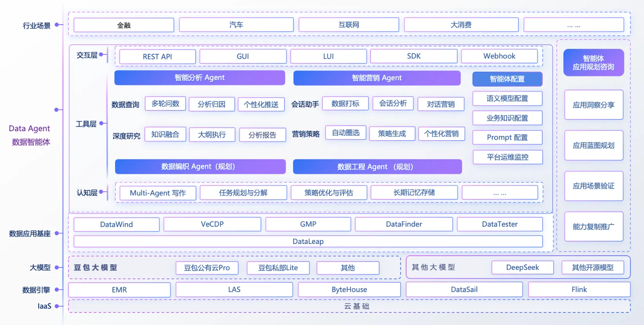Select the DataFinder box
Image resolution: width=644 pixels, height=325 pixels.
point(404,224)
